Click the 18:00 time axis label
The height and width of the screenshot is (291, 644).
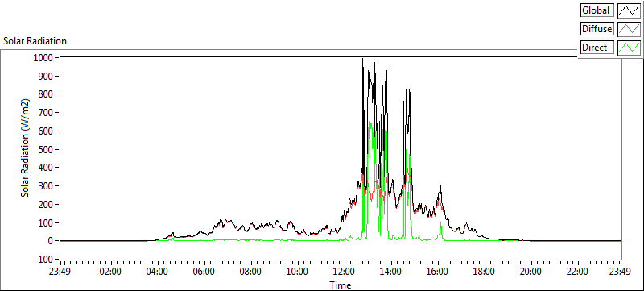(485, 272)
